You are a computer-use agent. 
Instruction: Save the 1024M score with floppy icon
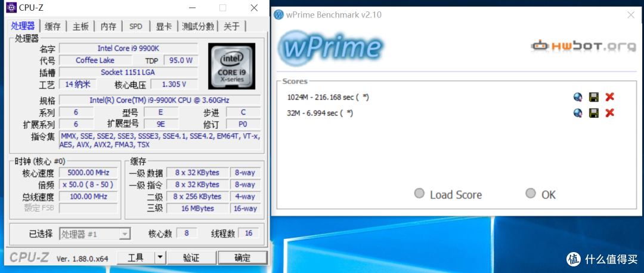[593, 97]
